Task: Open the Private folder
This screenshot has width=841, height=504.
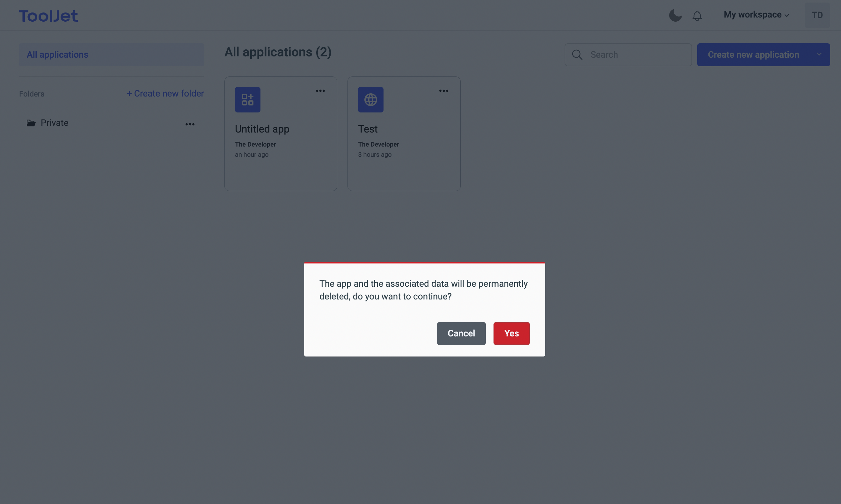Action: coord(55,123)
